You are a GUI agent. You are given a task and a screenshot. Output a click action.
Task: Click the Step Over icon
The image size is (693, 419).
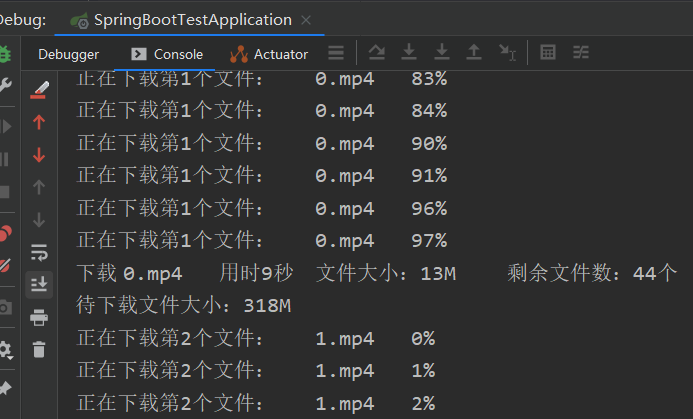(377, 53)
